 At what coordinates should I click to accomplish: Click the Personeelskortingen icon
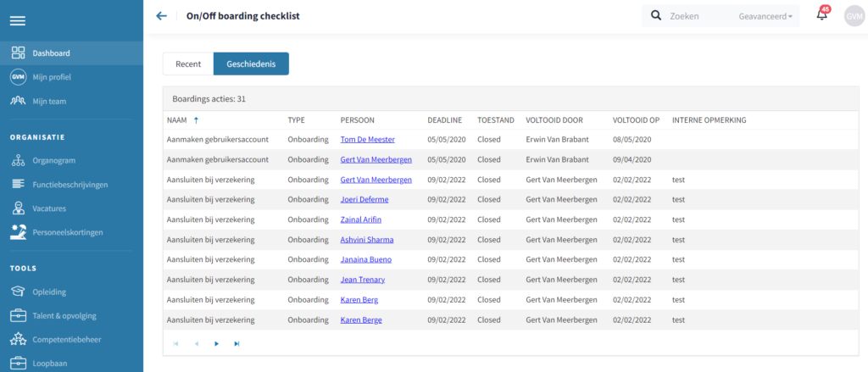[x=18, y=231]
